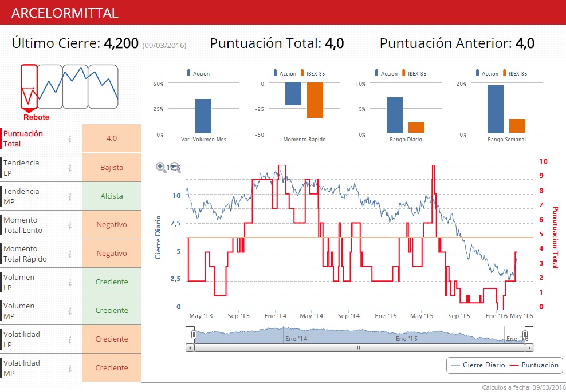Click the Alcista value for Tendencia MP
The height and width of the screenshot is (392, 566).
point(112,196)
